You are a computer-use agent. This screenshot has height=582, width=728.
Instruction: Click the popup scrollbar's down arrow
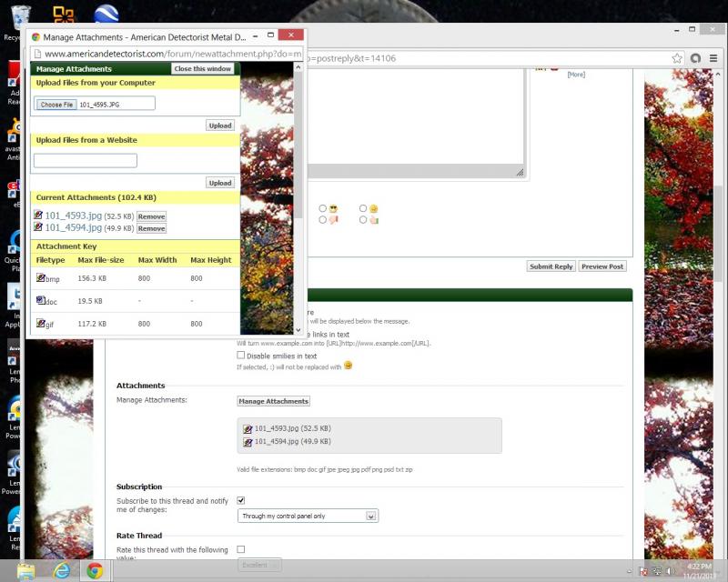click(x=298, y=329)
